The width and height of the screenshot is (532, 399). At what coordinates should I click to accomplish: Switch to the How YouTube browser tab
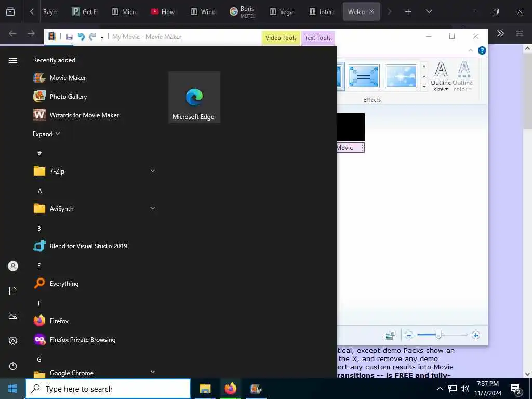coord(163,11)
